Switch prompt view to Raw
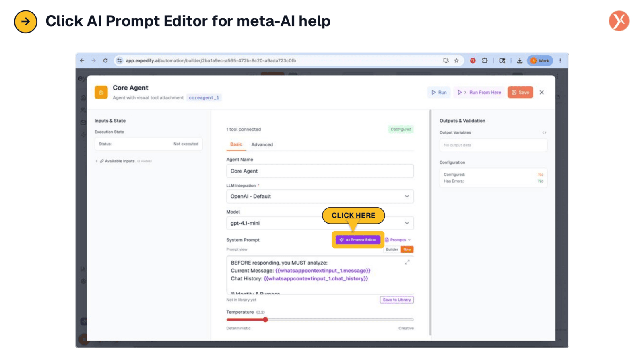Screen dimensions: 644x362 [407, 249]
